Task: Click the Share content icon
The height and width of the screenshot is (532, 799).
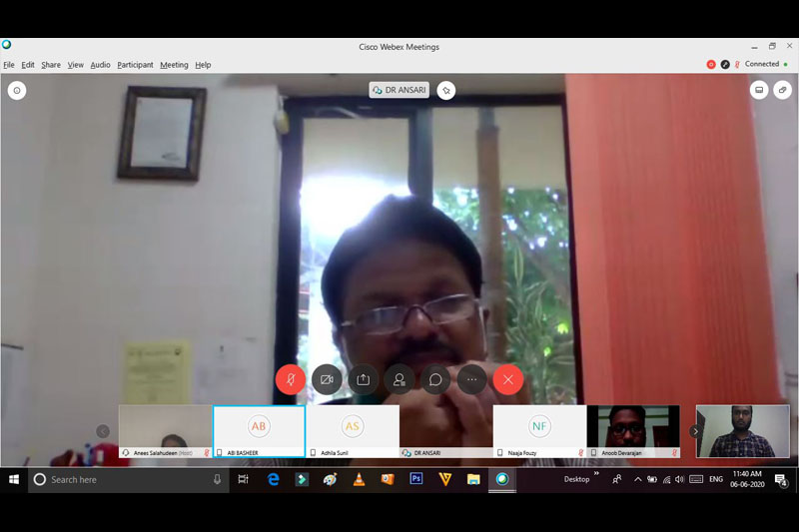Action: (x=363, y=379)
